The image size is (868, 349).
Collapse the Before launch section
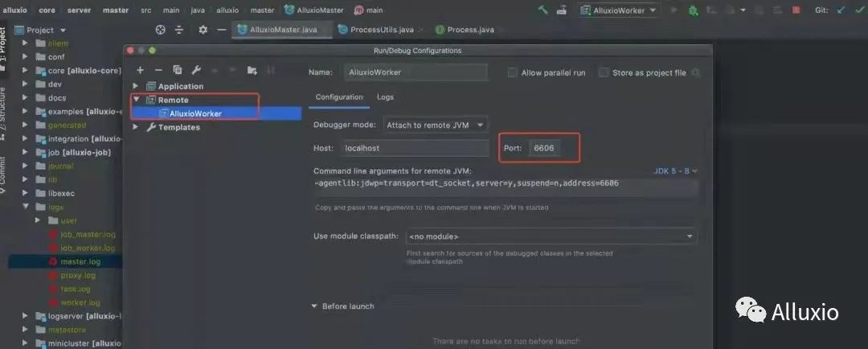pyautogui.click(x=314, y=306)
